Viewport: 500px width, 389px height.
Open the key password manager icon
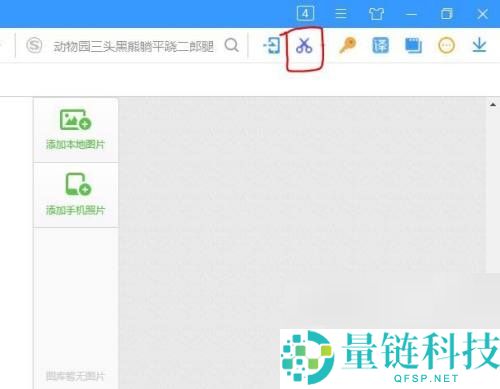coord(347,45)
